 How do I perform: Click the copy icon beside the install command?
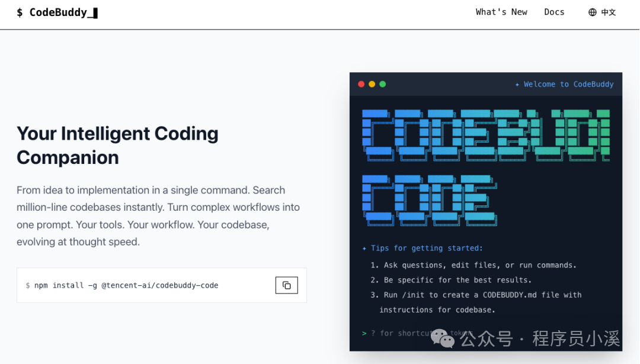(x=287, y=285)
